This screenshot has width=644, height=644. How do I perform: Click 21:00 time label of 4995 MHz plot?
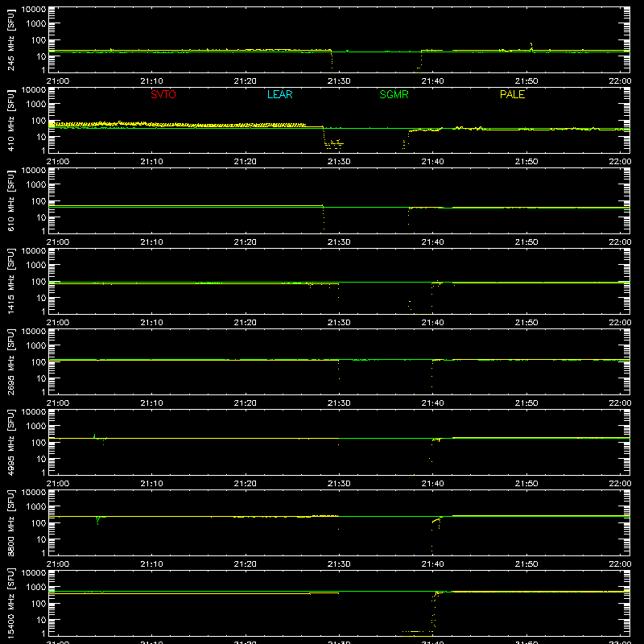(58, 484)
